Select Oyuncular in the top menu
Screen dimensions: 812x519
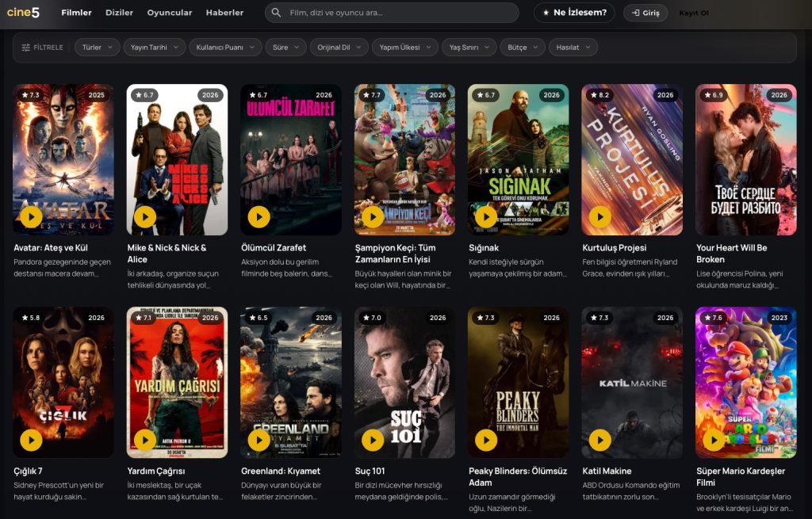170,13
